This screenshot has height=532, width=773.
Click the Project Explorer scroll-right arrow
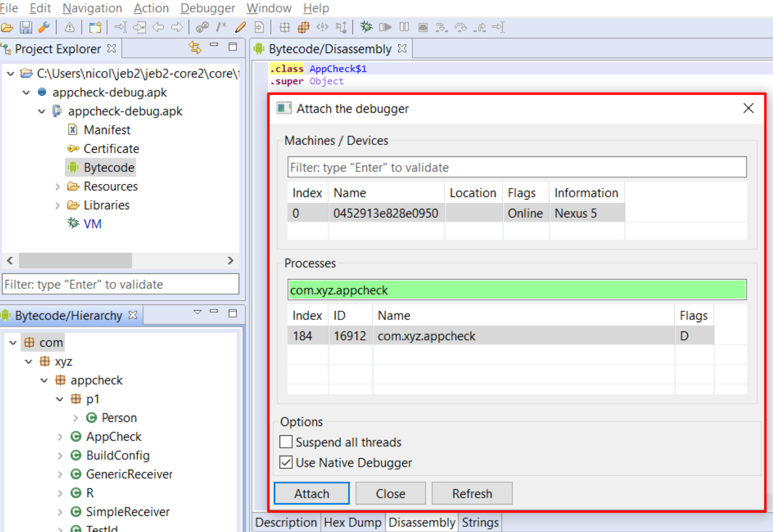pos(231,260)
